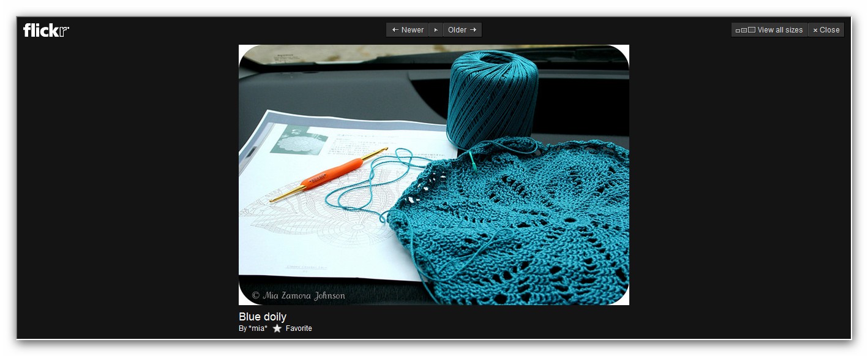The height and width of the screenshot is (356, 868).
Task: Click the word "By" before the author name
Action: pos(242,328)
